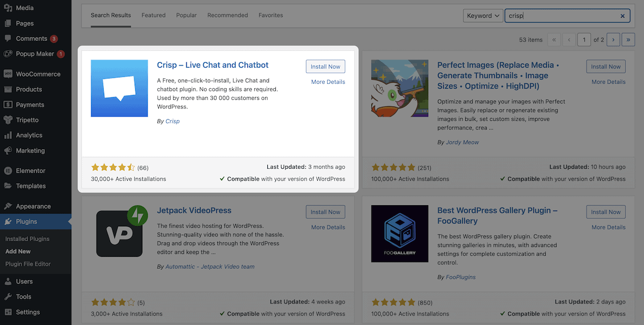This screenshot has height=325, width=644.
Task: Click the FooGallery plugin logo
Action: tap(400, 234)
